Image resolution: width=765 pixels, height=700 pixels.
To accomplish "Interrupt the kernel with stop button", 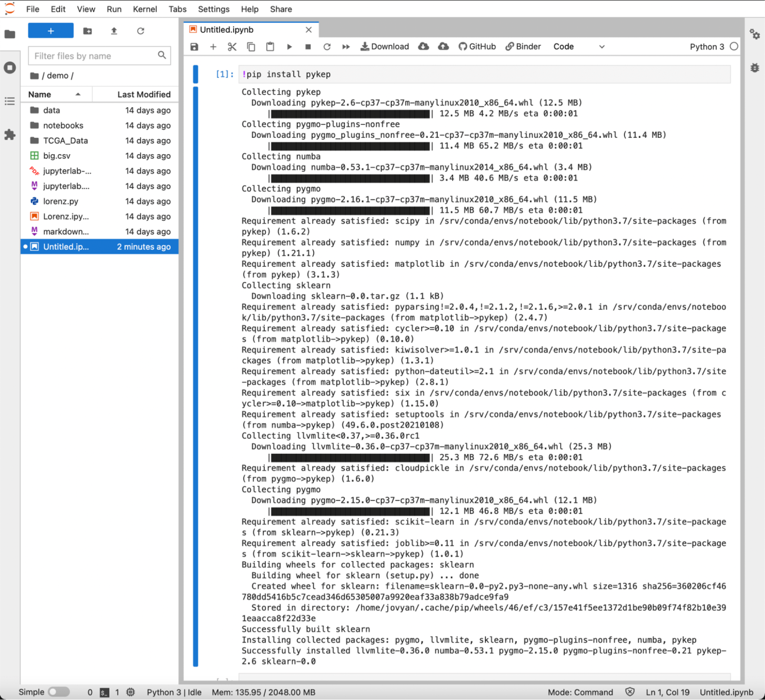I will [x=308, y=47].
